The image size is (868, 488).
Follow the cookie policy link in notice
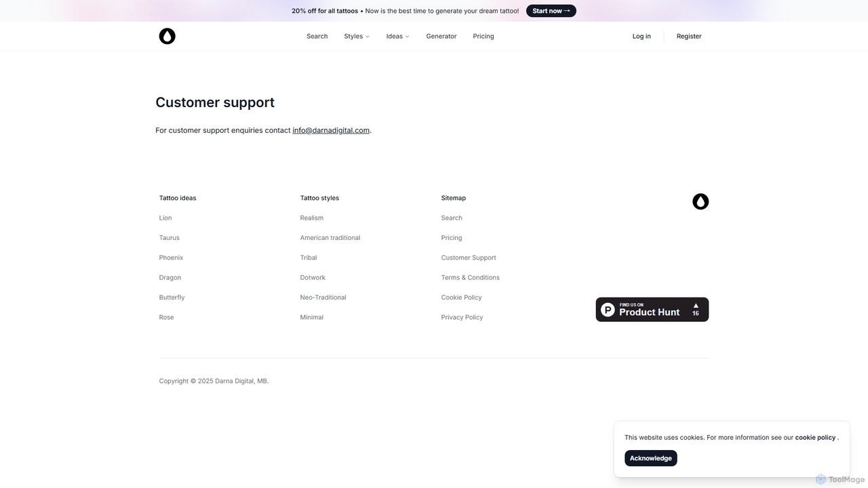tap(815, 438)
